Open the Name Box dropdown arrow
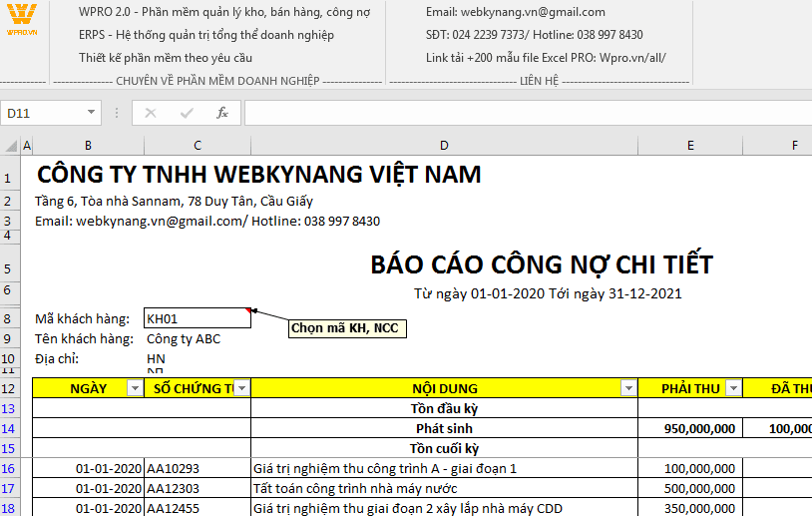812x516 pixels. [92, 113]
